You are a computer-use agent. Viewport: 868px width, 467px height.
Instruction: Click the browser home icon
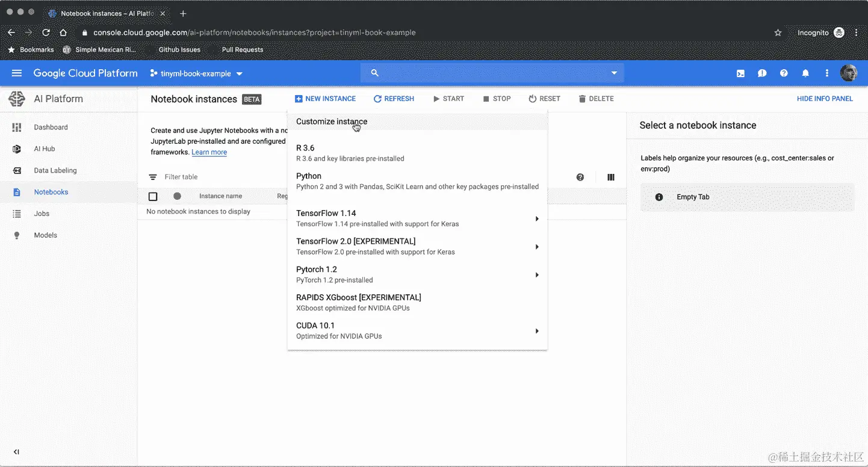[x=63, y=32]
